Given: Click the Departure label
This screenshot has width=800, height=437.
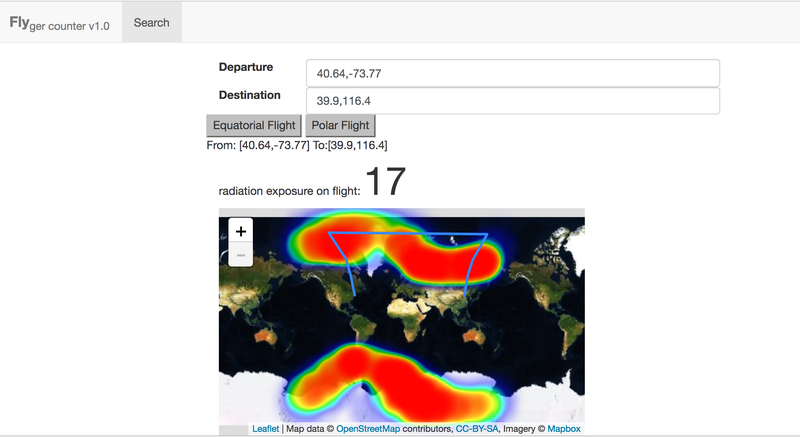Looking at the screenshot, I should point(246,67).
